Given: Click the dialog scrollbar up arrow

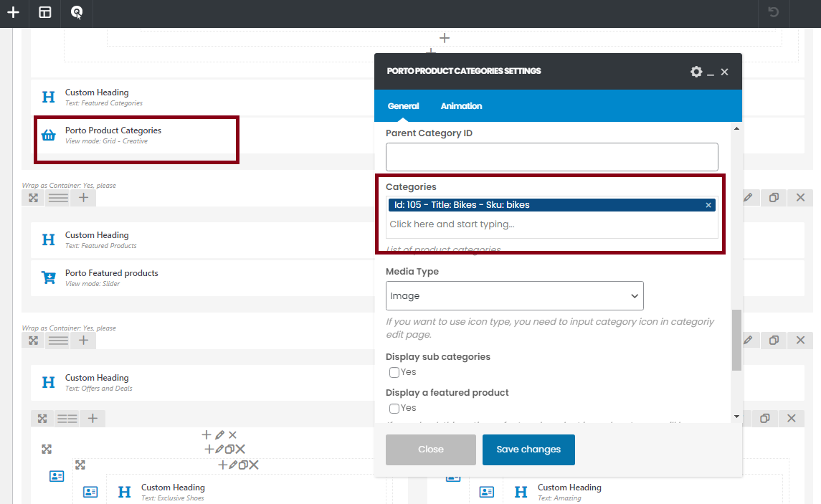Looking at the screenshot, I should 736,128.
